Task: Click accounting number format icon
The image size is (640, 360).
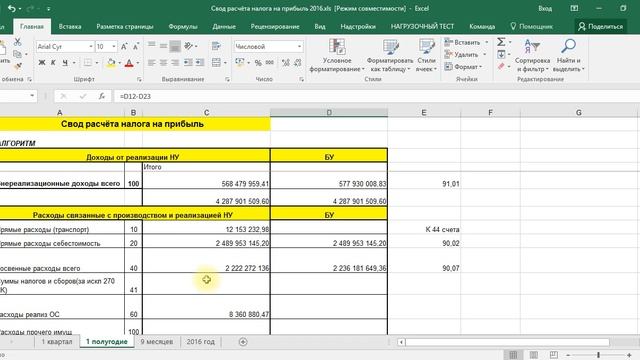Action: click(240, 62)
